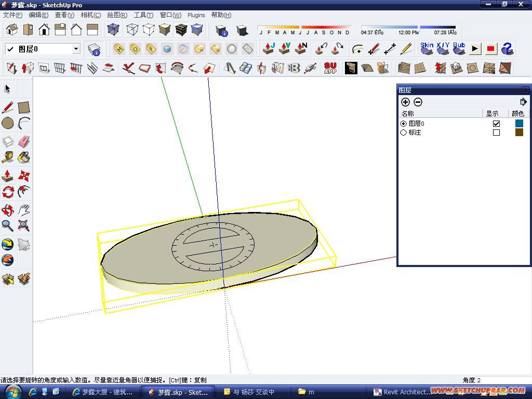This screenshot has height=399, width=532.
Task: Open the 图层0 layer dropdown
Action: 76,49
